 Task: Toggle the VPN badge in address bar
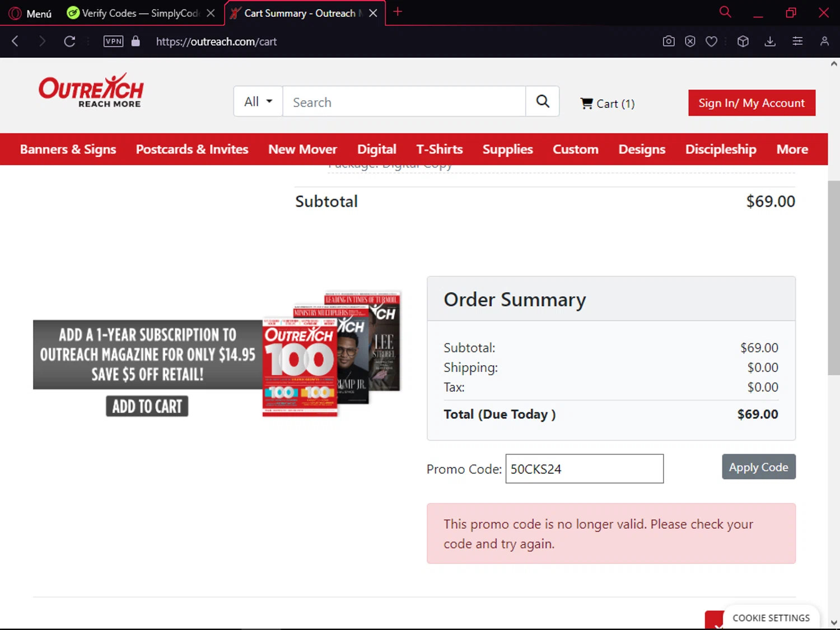tap(114, 41)
